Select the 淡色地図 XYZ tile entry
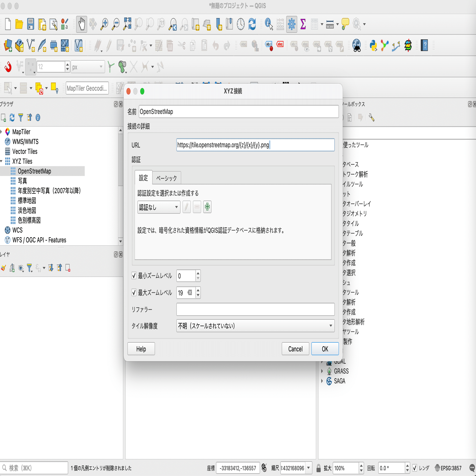Image resolution: width=476 pixels, height=476 pixels. tap(27, 210)
